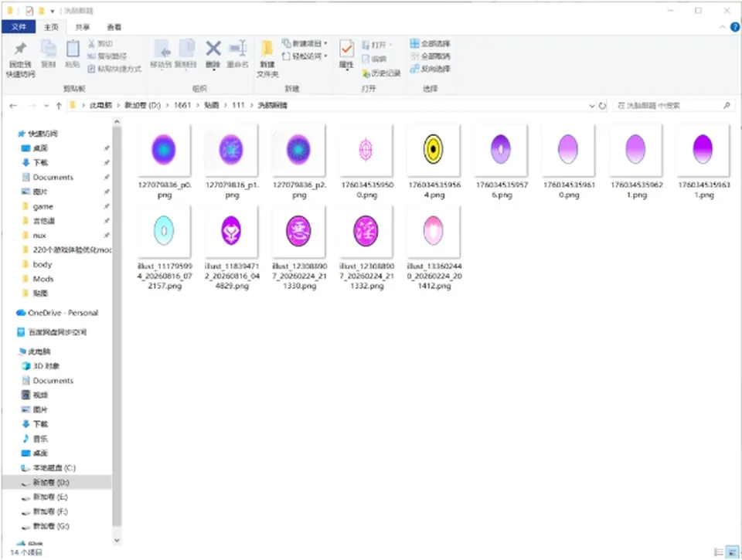742x560 pixels.
Task: Go up one folder with the up arrow
Action: coord(59,106)
